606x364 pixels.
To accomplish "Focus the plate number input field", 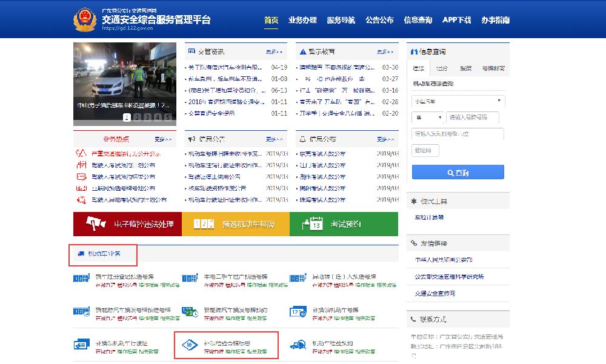I will (473, 117).
